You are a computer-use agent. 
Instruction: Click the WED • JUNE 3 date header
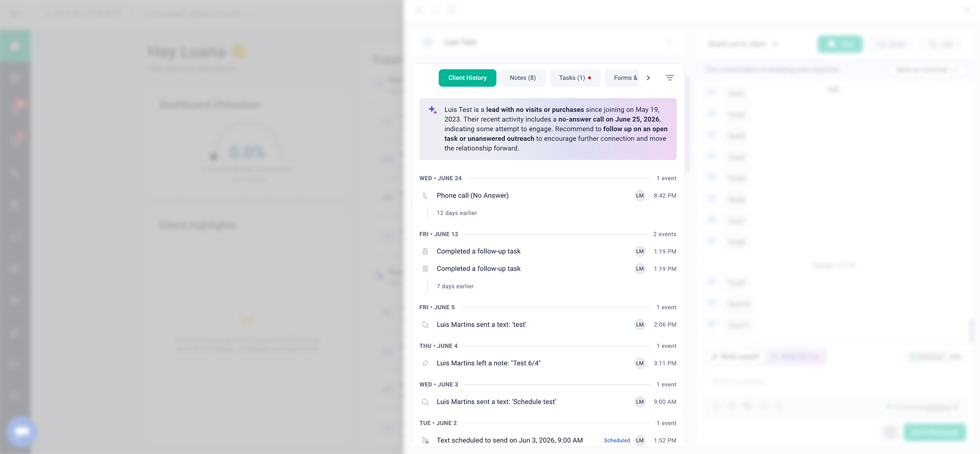439,385
